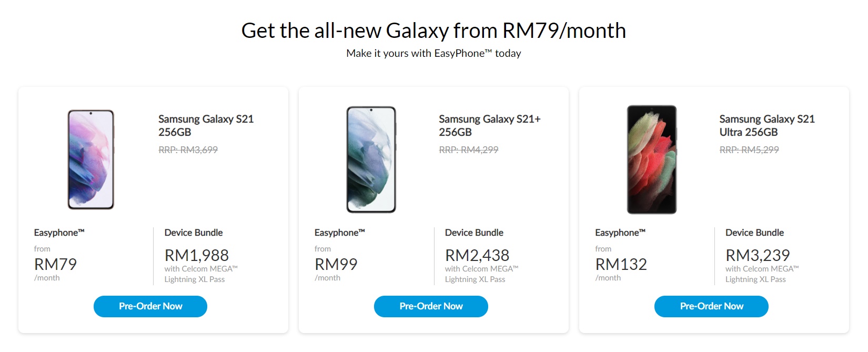868x352 pixels.
Task: Select the black Galaxy S21+ phone image
Action: click(371, 159)
